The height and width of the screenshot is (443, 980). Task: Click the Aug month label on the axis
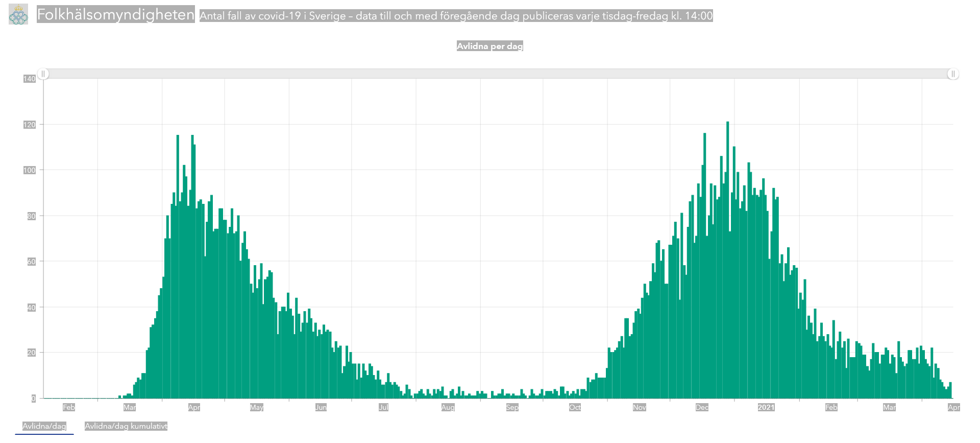(x=448, y=407)
